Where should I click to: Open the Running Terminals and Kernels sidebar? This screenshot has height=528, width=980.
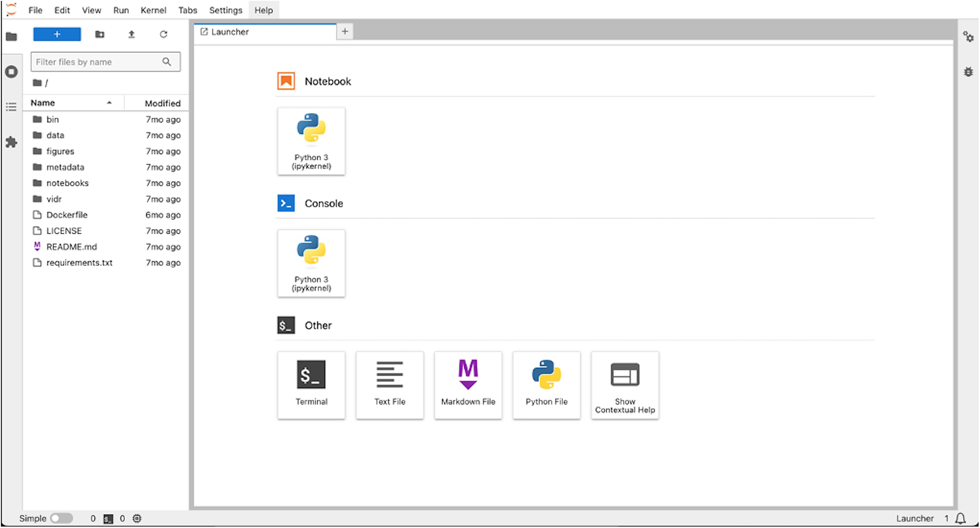[11, 71]
